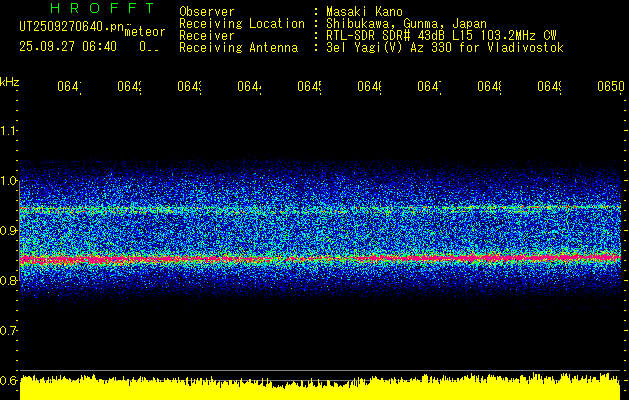
Task: Click the date stamp 25.09.27 06:40
Action: click(68, 47)
